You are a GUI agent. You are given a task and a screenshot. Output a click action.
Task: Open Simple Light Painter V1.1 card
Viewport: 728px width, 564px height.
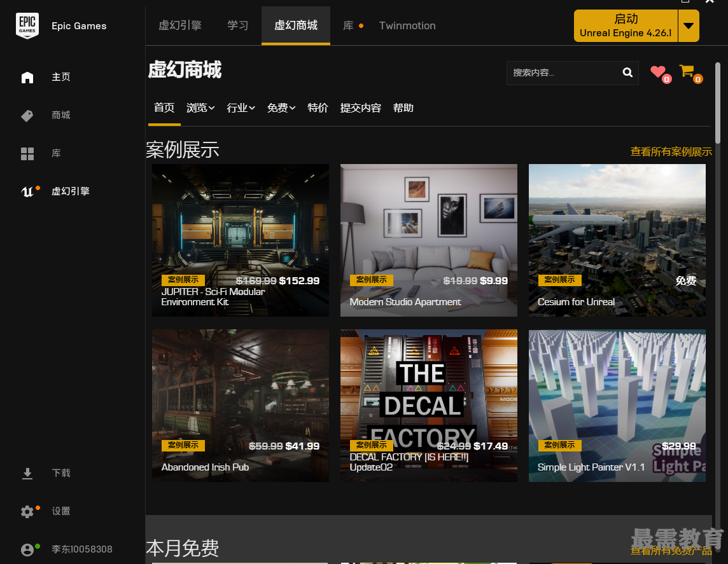[x=617, y=406]
